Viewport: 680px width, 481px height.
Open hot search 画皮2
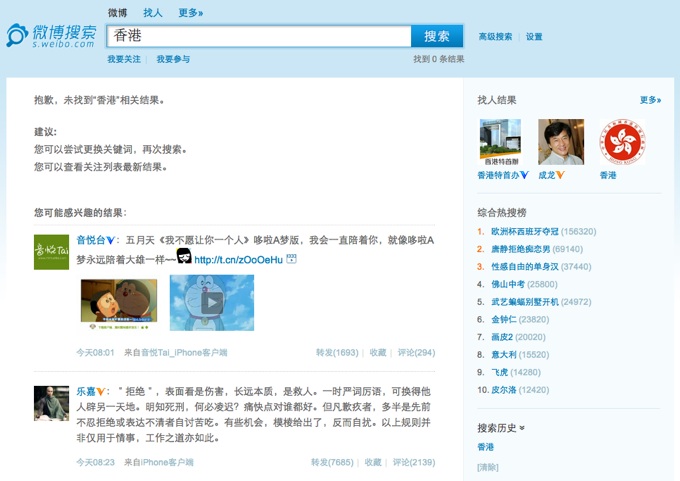(x=502, y=337)
